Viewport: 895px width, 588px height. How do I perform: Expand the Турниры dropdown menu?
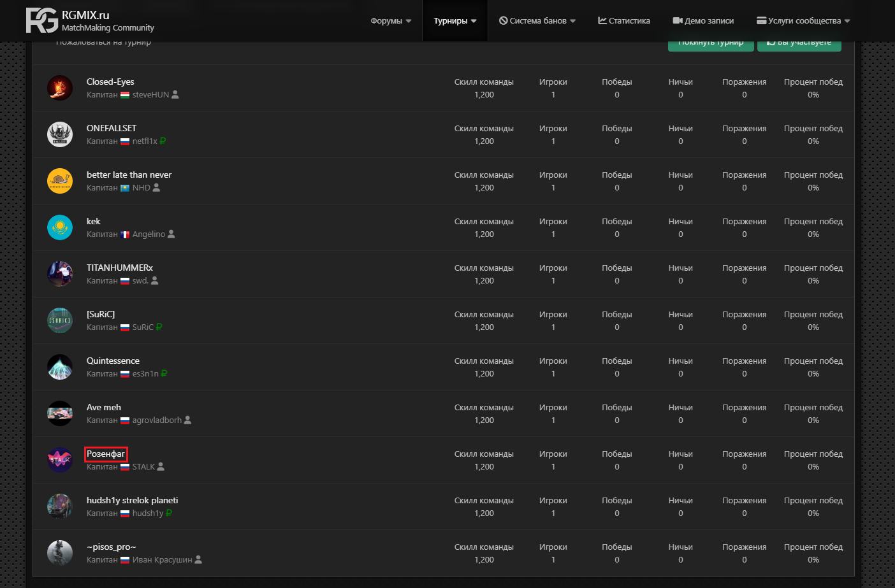tap(455, 21)
